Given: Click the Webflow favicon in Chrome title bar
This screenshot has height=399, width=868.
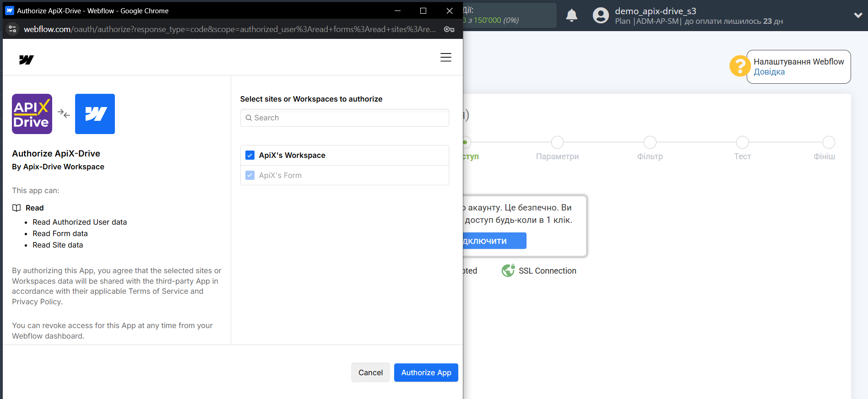Looking at the screenshot, I should [x=10, y=11].
